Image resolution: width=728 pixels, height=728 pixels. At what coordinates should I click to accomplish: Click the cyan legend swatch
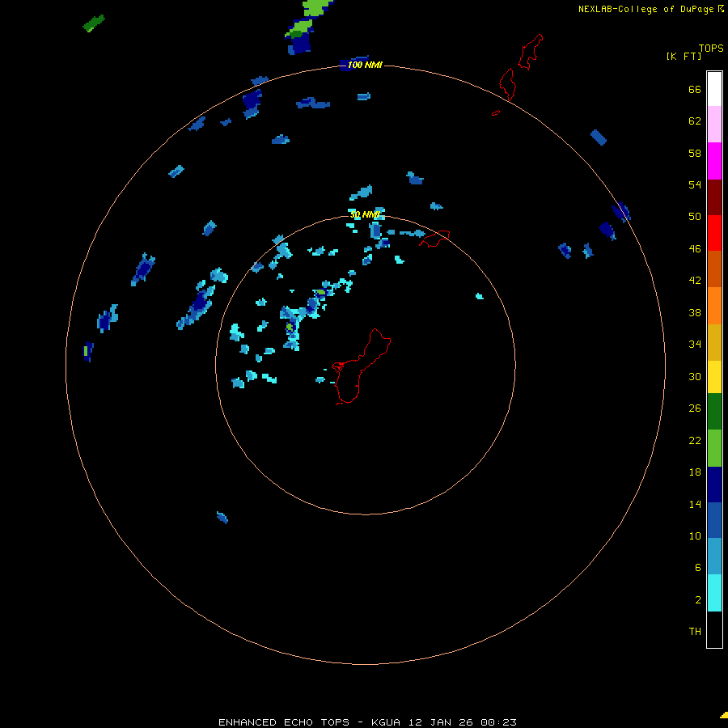click(x=714, y=593)
